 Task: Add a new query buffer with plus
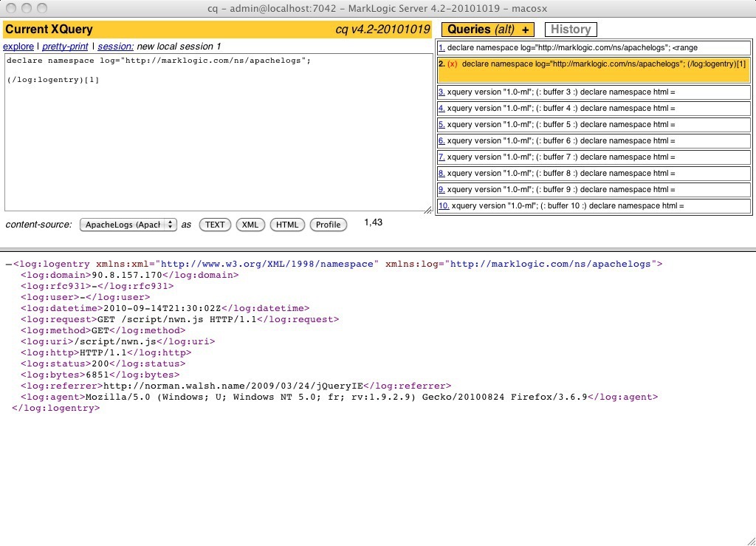tap(526, 30)
